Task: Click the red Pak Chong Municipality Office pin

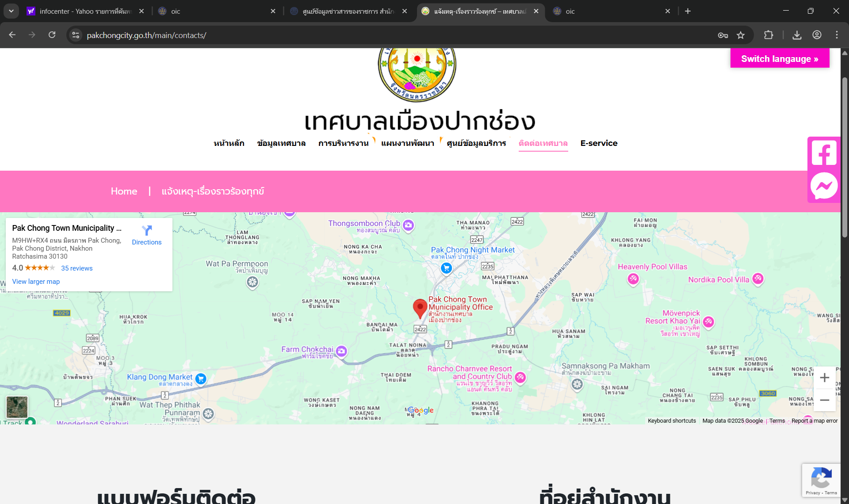Action: pos(420,308)
